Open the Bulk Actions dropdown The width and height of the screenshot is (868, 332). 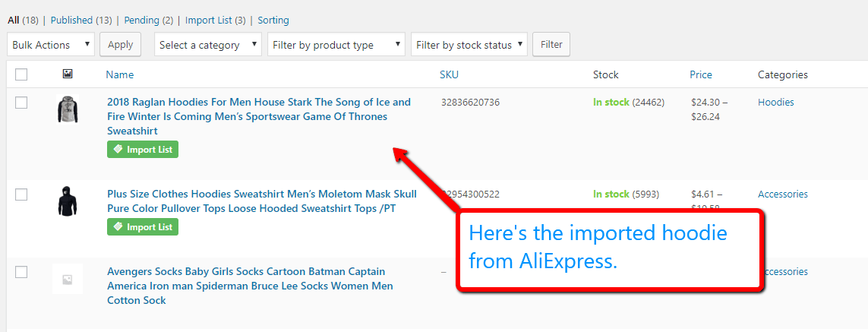coord(52,45)
